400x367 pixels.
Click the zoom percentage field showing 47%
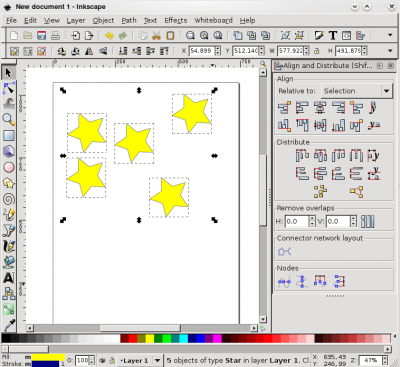pyautogui.click(x=370, y=360)
